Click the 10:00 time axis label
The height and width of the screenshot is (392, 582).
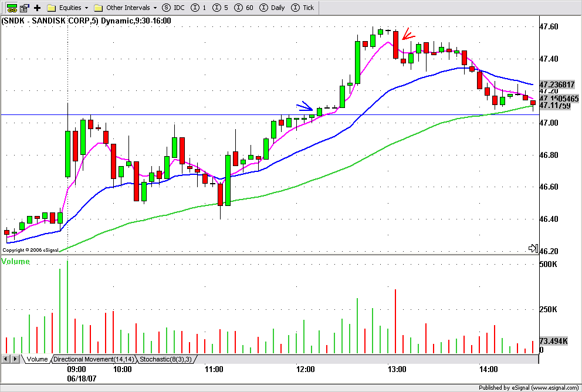(123, 369)
